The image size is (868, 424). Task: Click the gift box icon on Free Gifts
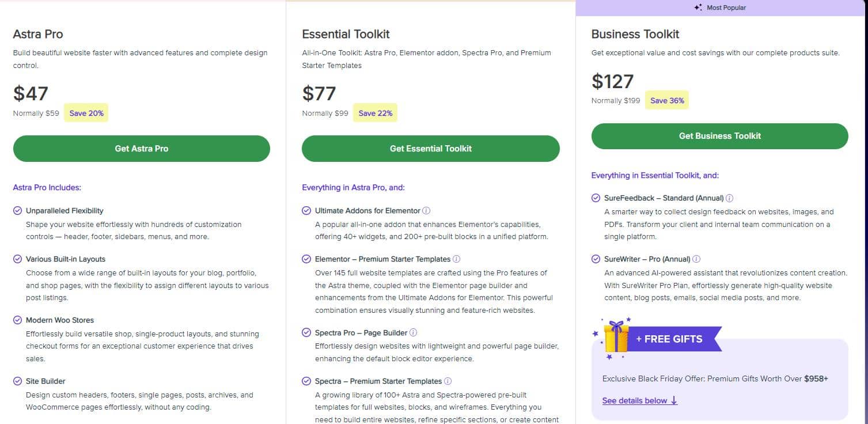616,338
